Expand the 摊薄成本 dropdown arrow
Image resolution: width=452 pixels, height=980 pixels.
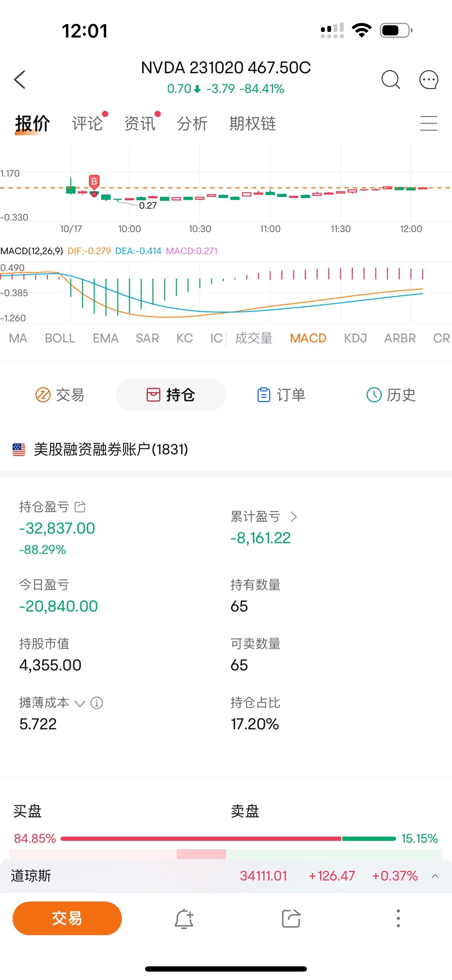click(x=80, y=703)
